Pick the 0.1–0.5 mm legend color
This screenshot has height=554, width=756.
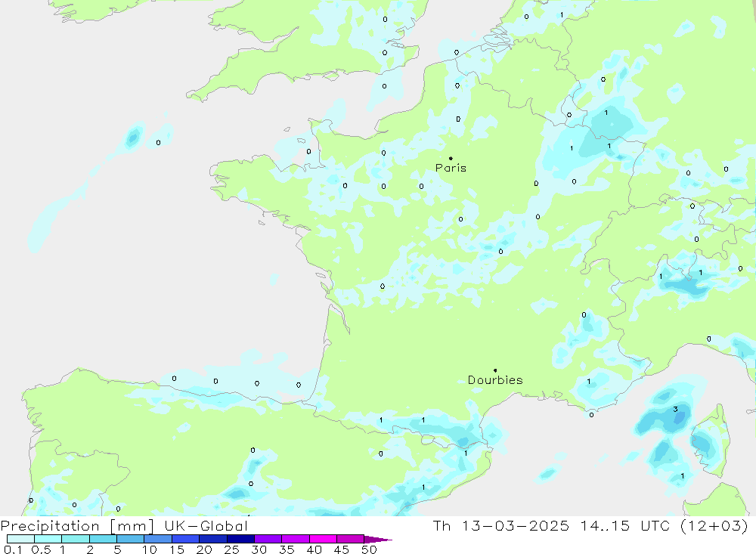(x=20, y=539)
